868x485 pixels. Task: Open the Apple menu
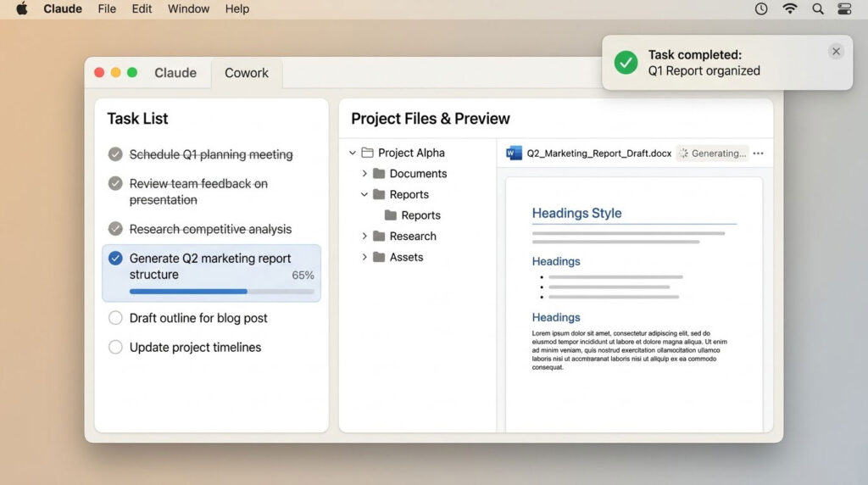point(21,8)
